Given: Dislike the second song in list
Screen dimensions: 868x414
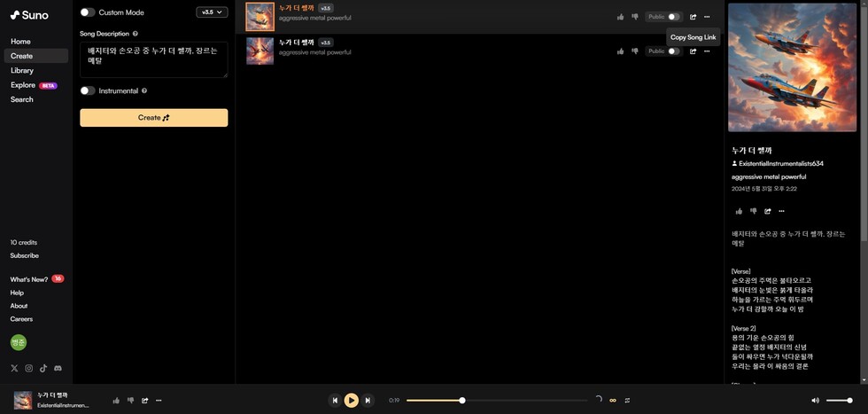Looking at the screenshot, I should [x=634, y=51].
